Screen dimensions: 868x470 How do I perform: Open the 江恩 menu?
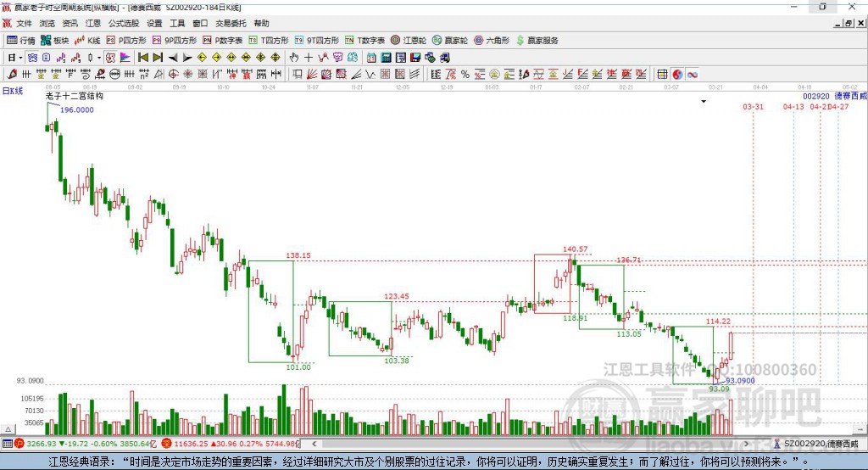click(93, 23)
